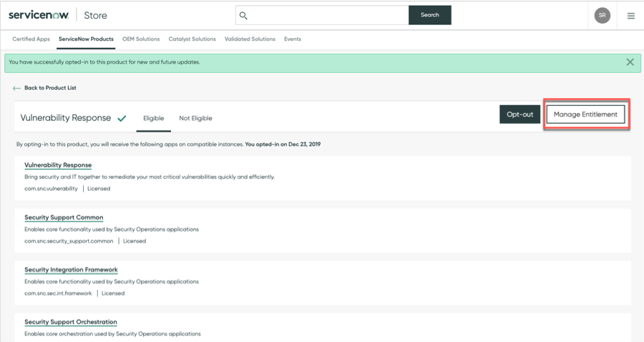Focus the store search field
This screenshot has width=644, height=342.
[323, 15]
